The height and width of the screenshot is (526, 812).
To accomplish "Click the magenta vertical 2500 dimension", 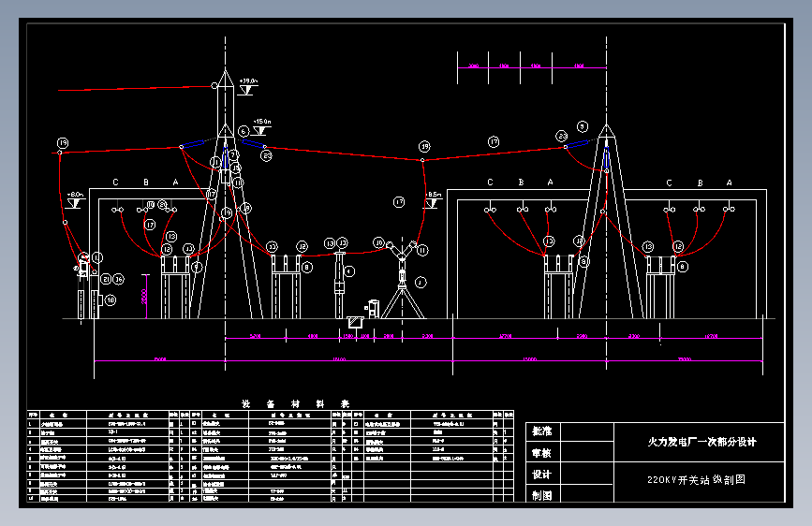I will (x=145, y=297).
